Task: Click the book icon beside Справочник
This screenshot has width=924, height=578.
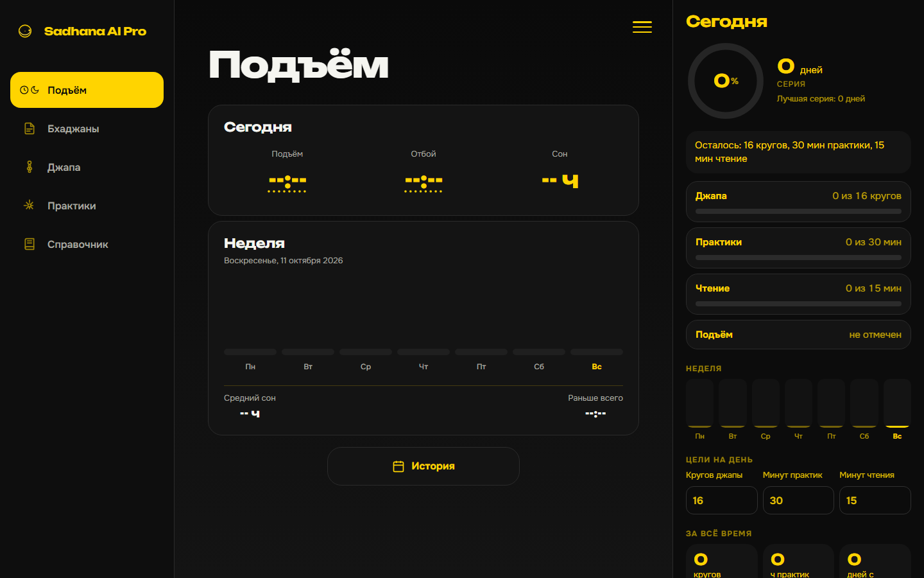Action: [x=30, y=244]
